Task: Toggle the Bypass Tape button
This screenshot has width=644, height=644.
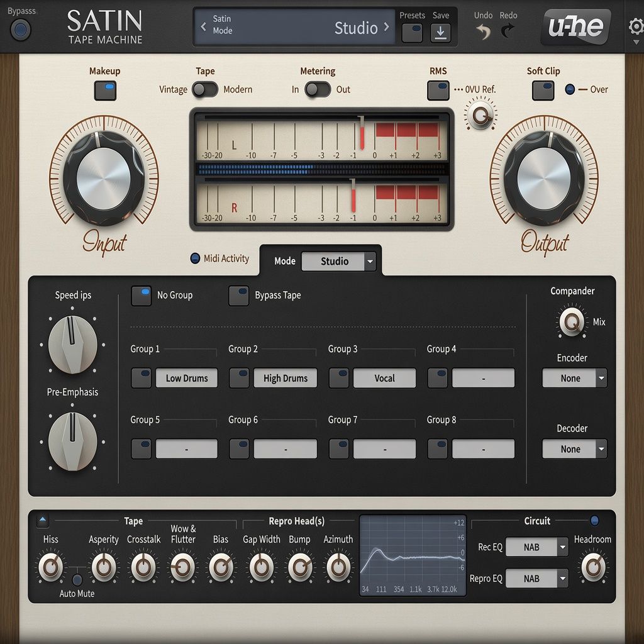Action: tap(238, 296)
